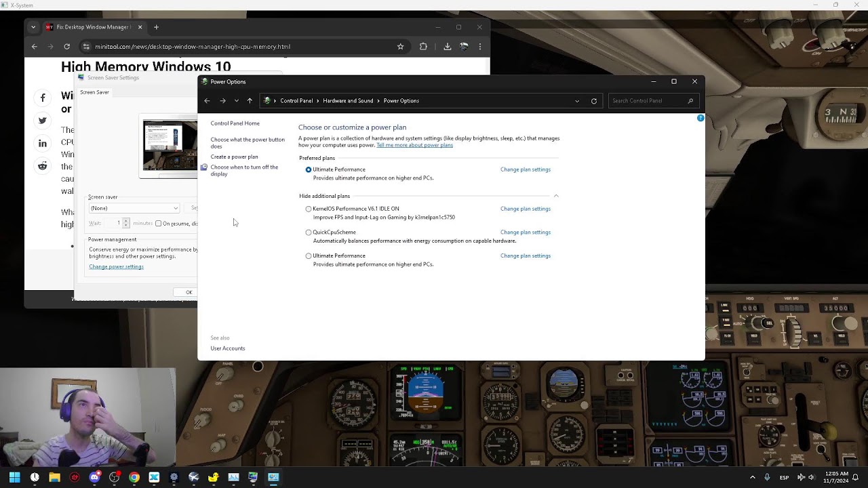This screenshot has height=488, width=868.
Task: Click the screen saver preview monitor thumbnail
Action: 170,145
